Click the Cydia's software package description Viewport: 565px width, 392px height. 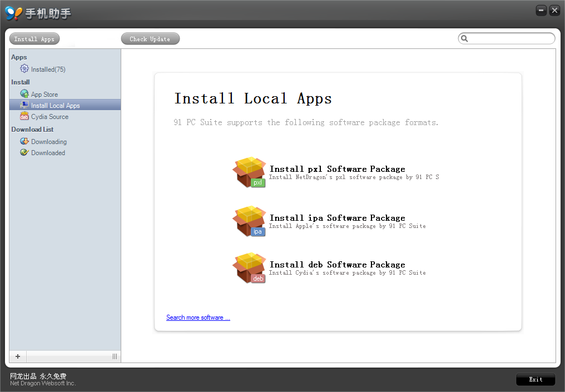pyautogui.click(x=348, y=273)
